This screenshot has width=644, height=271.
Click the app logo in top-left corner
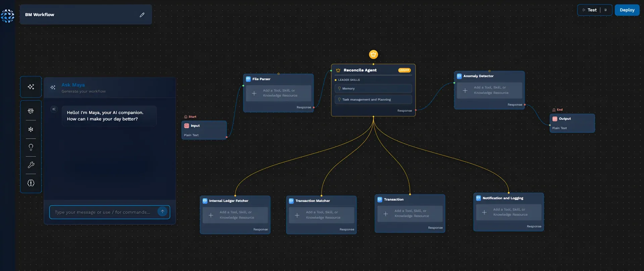coord(7,15)
